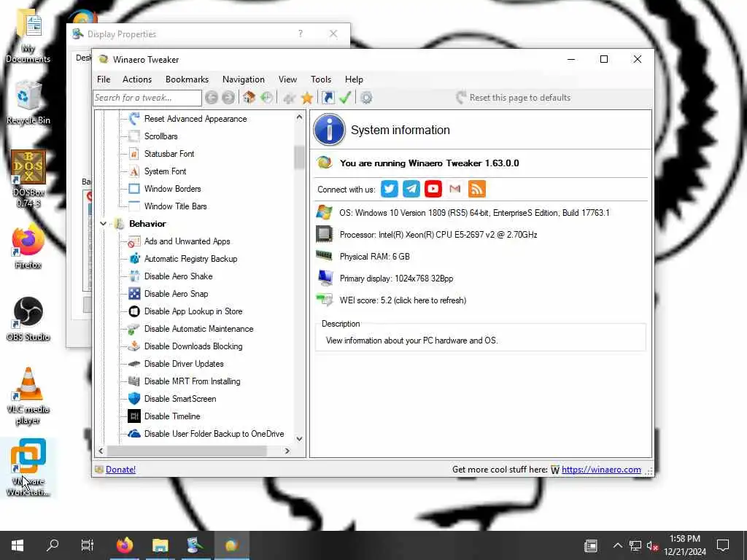This screenshot has width=747, height=560.
Task: Select Disable Driver Updates
Action: (183, 364)
